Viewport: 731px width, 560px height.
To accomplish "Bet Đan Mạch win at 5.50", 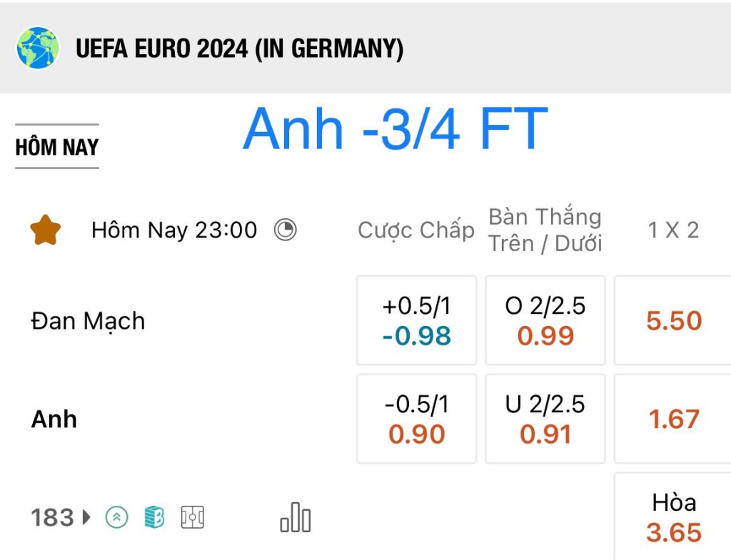I will click(x=672, y=320).
